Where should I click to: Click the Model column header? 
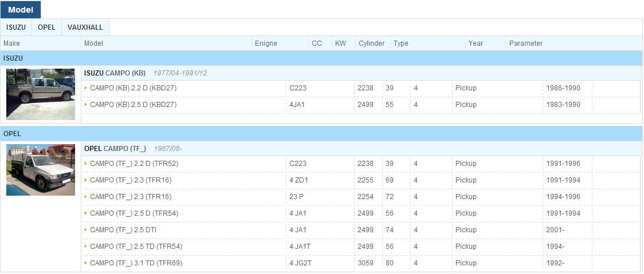click(93, 43)
